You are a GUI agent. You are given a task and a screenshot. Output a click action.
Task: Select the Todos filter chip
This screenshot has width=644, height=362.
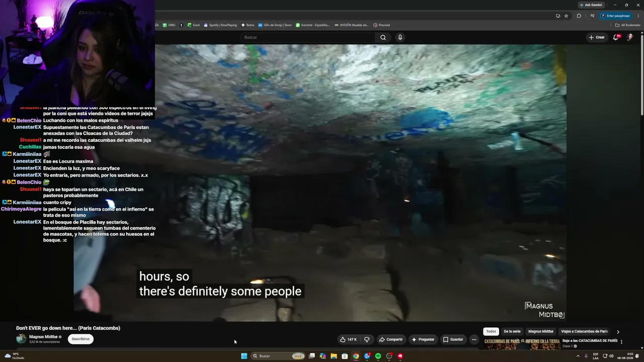[491, 331]
